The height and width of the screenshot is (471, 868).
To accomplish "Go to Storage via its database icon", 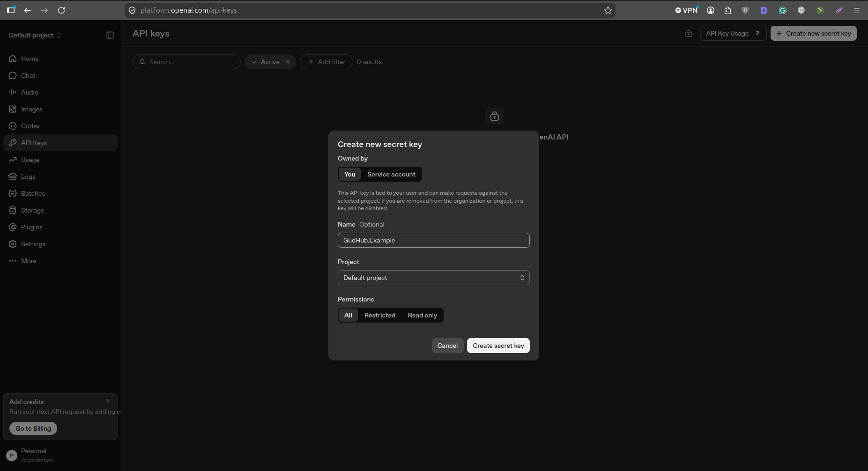I will pos(13,210).
